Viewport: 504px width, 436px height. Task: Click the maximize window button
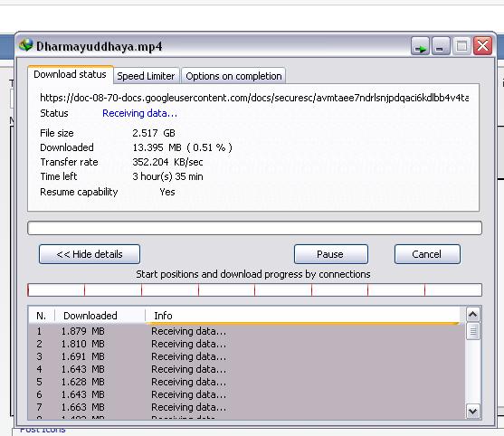click(x=461, y=46)
